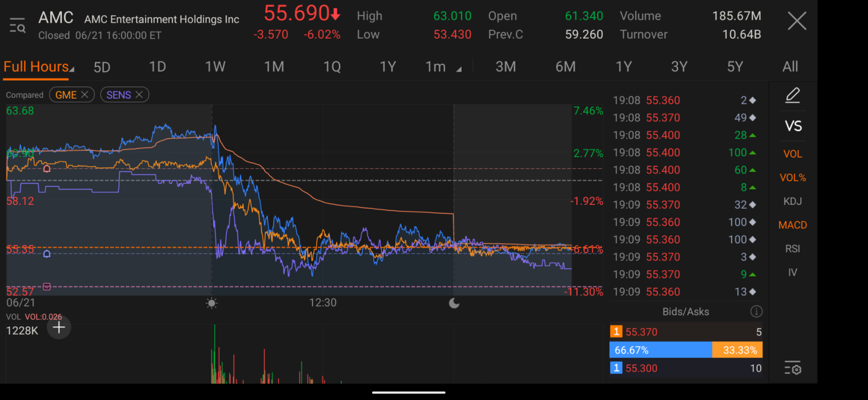This screenshot has width=868, height=400.
Task: Tap the system home gesture bar
Action: point(409,392)
